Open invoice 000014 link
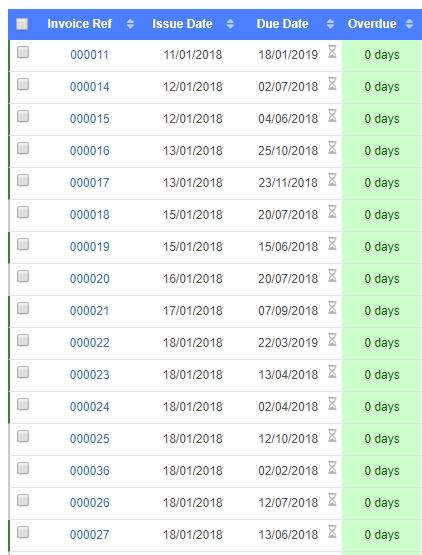The height and width of the screenshot is (555, 422). [x=90, y=87]
